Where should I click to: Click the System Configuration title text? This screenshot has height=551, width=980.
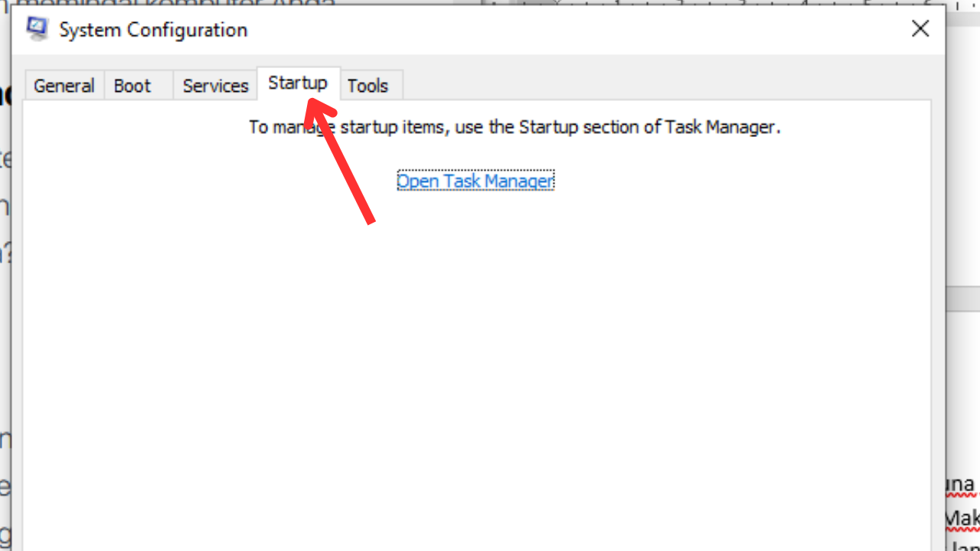pyautogui.click(x=153, y=30)
